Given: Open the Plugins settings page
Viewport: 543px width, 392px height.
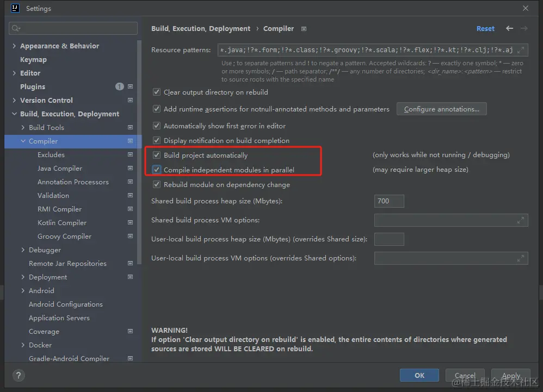Looking at the screenshot, I should 33,86.
